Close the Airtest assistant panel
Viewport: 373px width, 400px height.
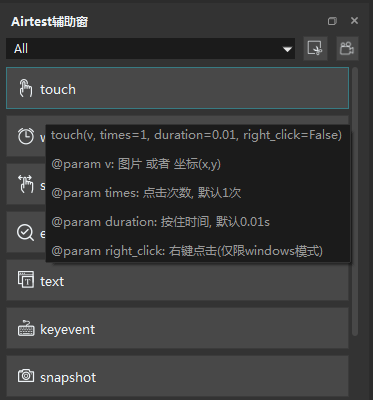coord(354,21)
